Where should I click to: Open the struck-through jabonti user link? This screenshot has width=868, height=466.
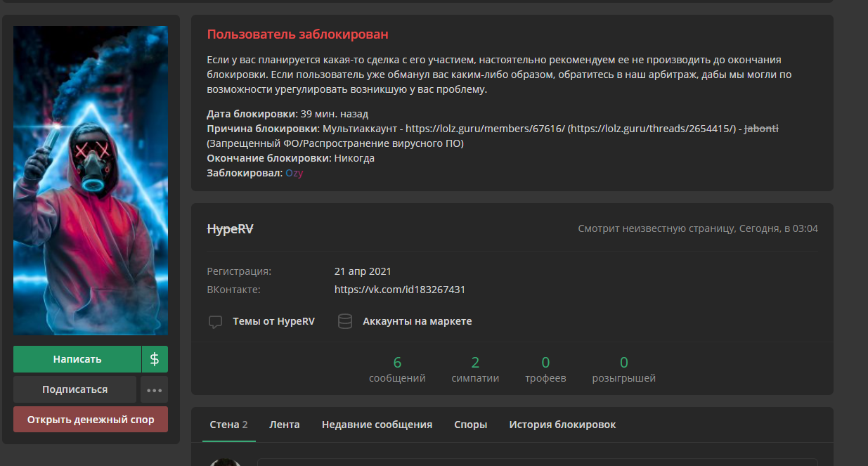pyautogui.click(x=761, y=129)
